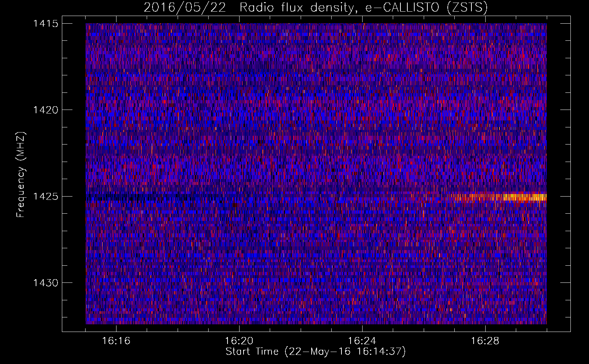Click the 16:24 time tick label
This screenshot has height=364, width=589.
pyautogui.click(x=362, y=341)
